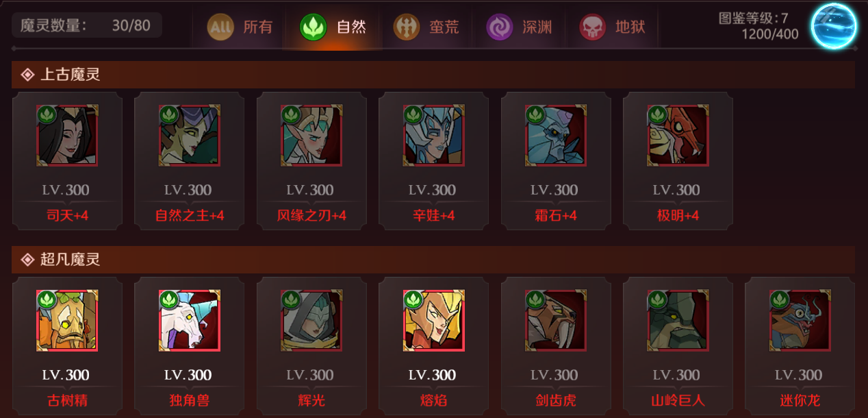868x418 pixels.
Task: Select the 辛娃+4 hero icon
Action: (434, 135)
